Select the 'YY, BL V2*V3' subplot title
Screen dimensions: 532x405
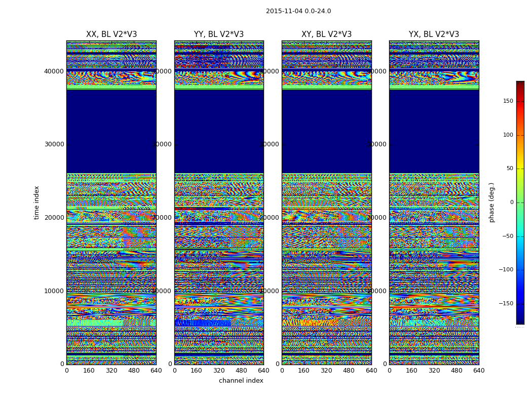pyautogui.click(x=219, y=34)
